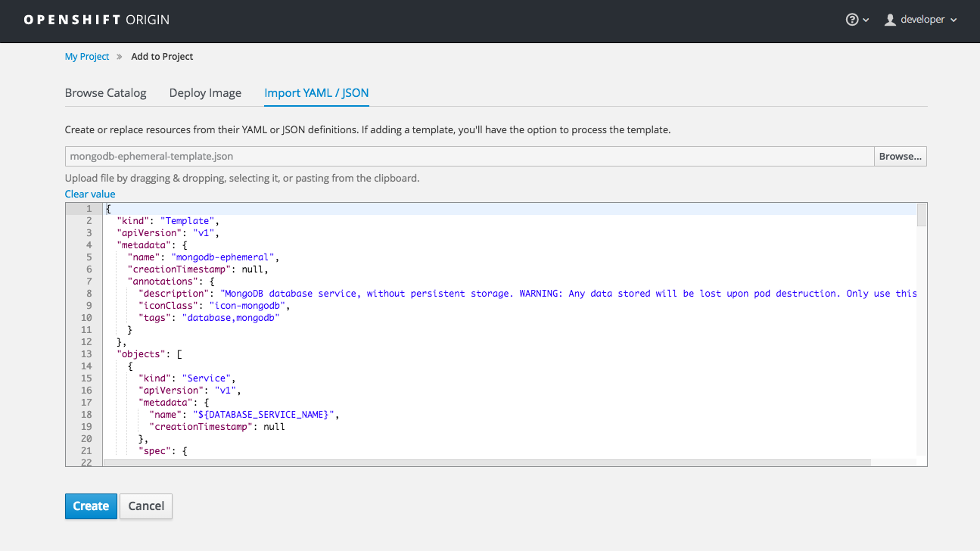Click the editor's vertical scrollbar thumb

[921, 215]
